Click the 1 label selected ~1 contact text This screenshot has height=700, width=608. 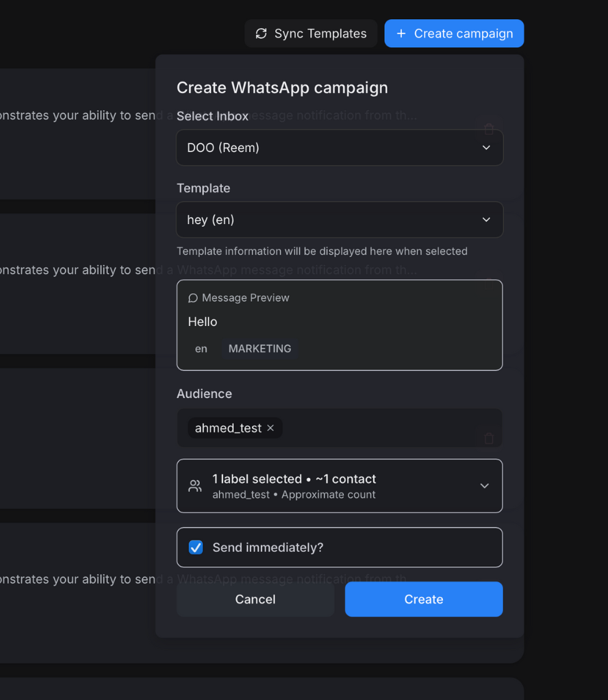pos(294,479)
